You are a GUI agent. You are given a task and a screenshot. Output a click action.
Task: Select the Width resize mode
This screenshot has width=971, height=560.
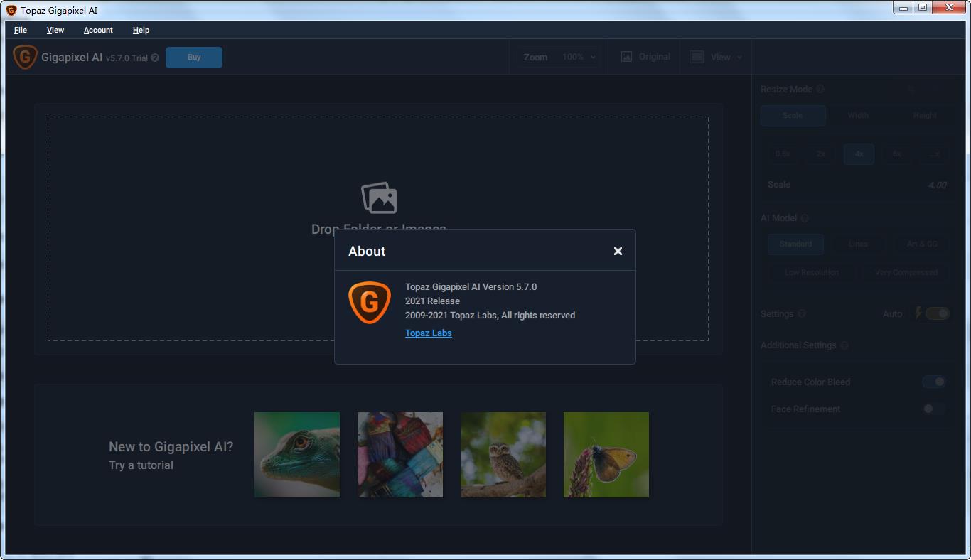point(858,115)
